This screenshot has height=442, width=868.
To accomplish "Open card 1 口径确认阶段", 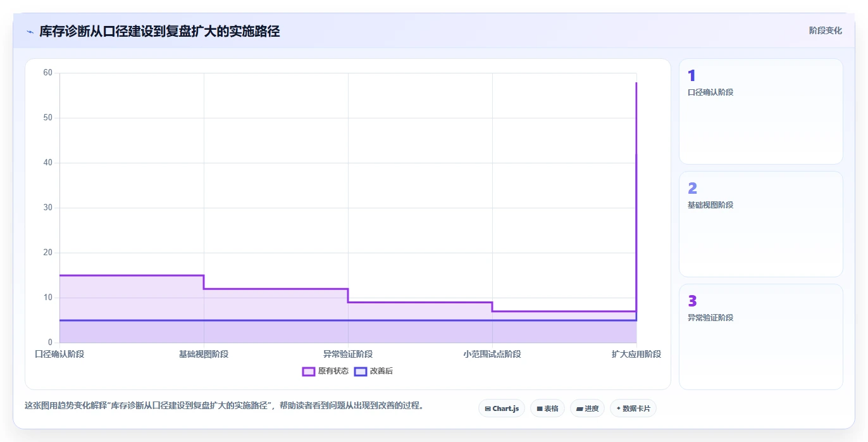I will [x=761, y=111].
